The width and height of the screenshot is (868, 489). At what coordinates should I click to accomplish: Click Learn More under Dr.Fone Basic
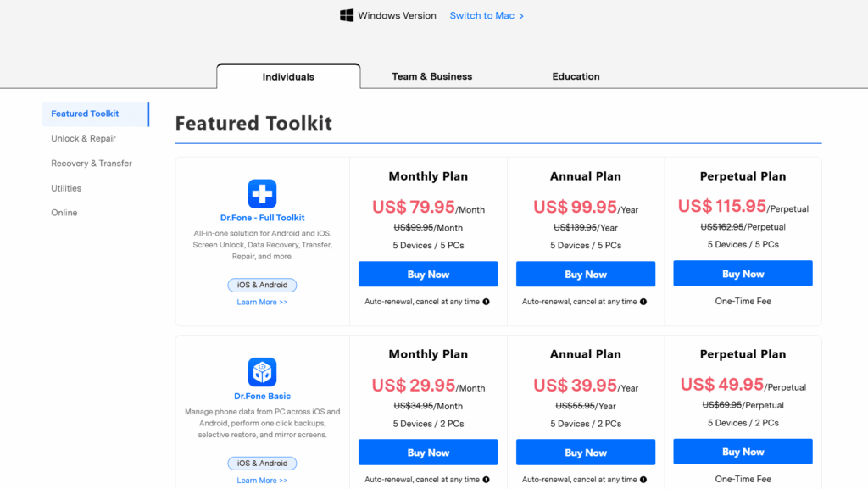(263, 481)
